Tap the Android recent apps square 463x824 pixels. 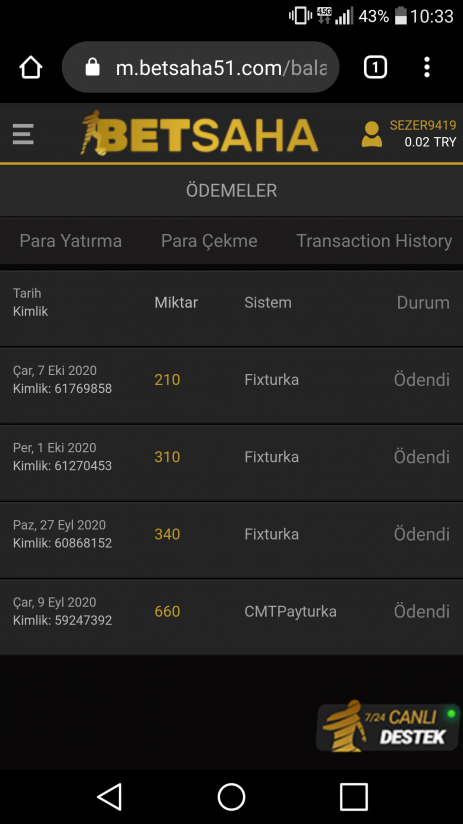click(x=354, y=797)
